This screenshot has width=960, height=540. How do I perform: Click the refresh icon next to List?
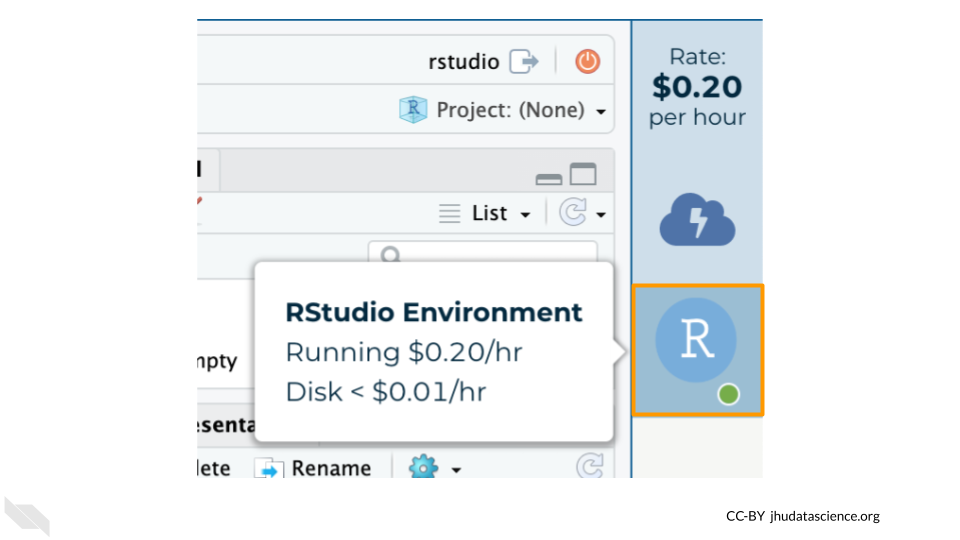(573, 212)
